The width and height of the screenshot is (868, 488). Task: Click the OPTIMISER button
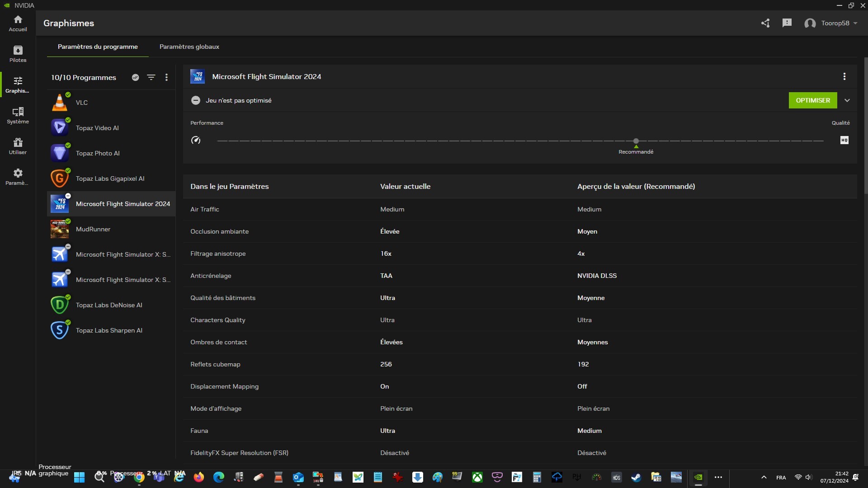pyautogui.click(x=813, y=100)
